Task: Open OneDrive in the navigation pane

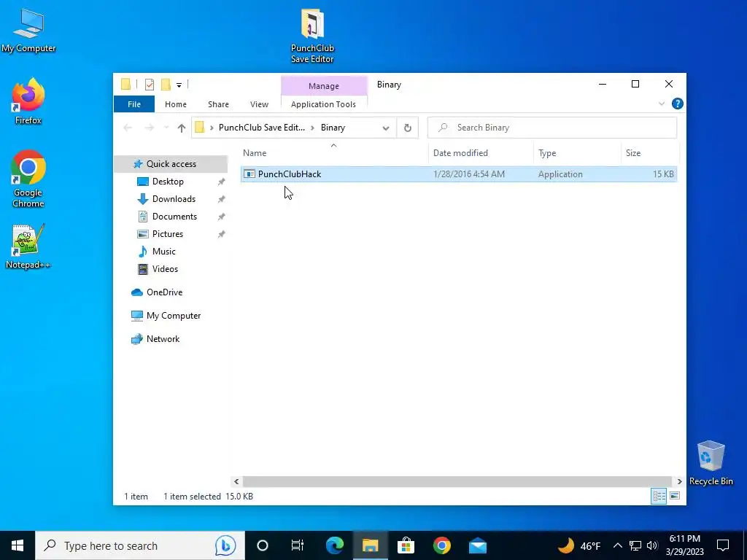Action: point(164,292)
